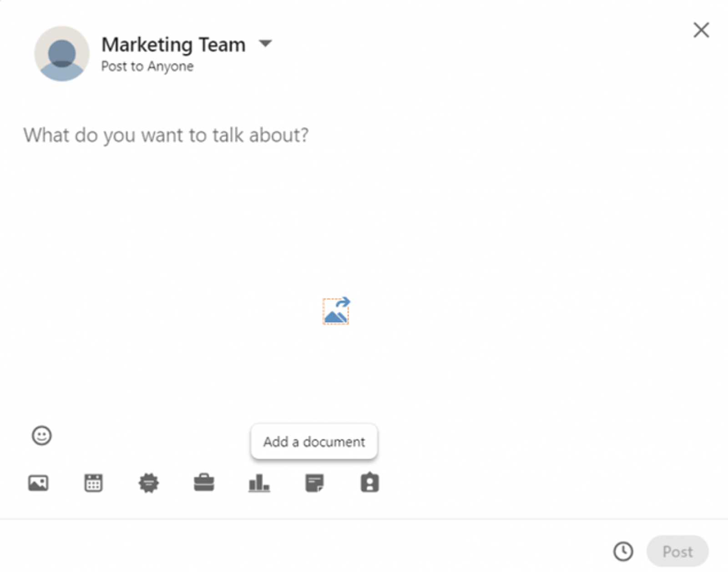The image size is (728, 572).
Task: Share a job with the briefcase icon
Action: point(204,483)
